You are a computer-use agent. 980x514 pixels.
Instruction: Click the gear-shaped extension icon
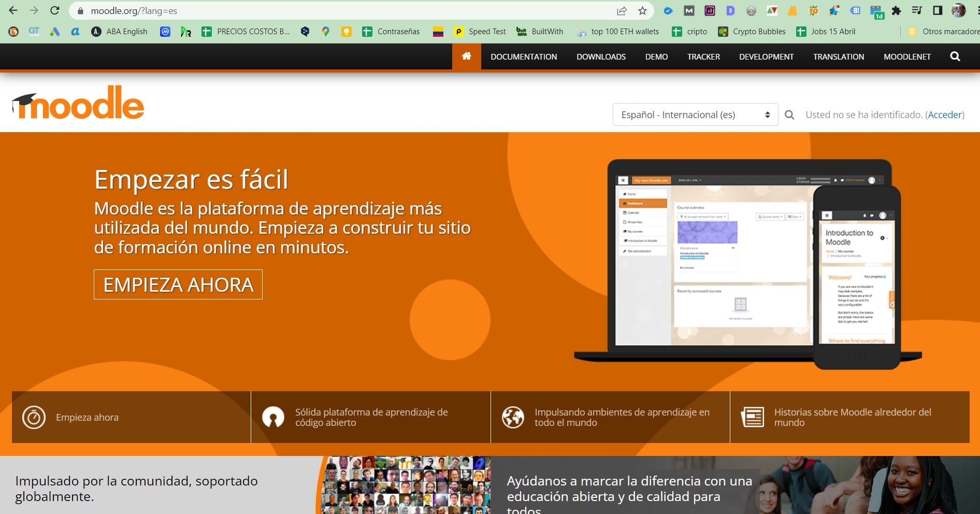[751, 11]
